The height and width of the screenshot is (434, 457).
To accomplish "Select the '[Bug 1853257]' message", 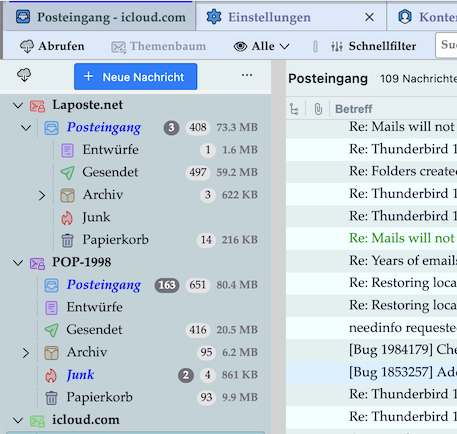I will pos(371,372).
